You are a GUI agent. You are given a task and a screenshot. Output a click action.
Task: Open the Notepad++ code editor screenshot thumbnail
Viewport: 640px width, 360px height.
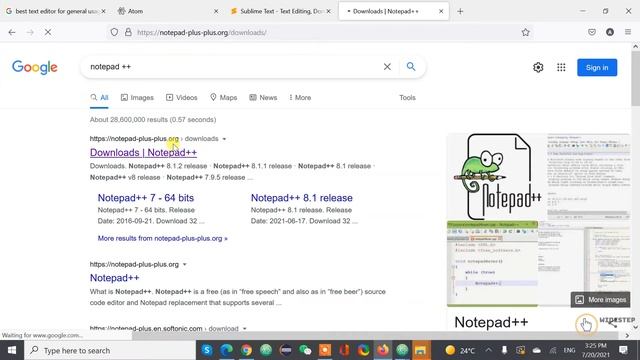tap(493, 263)
